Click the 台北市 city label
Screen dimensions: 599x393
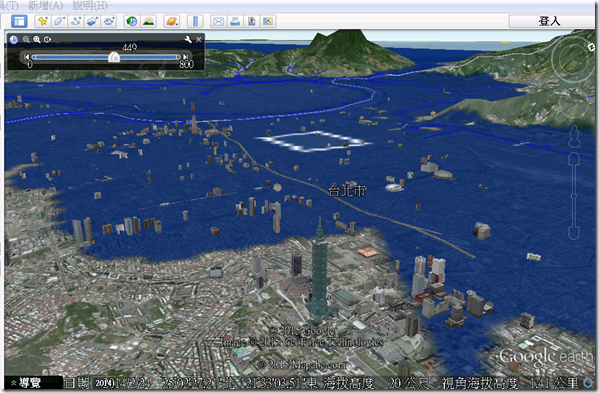(347, 190)
